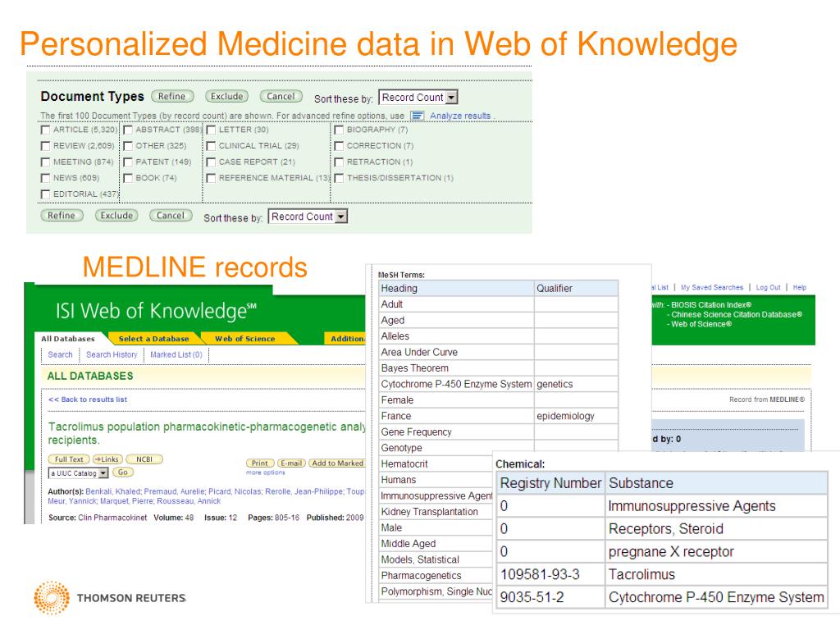Click Back to results list
The height and width of the screenshot is (630, 840).
(x=88, y=399)
